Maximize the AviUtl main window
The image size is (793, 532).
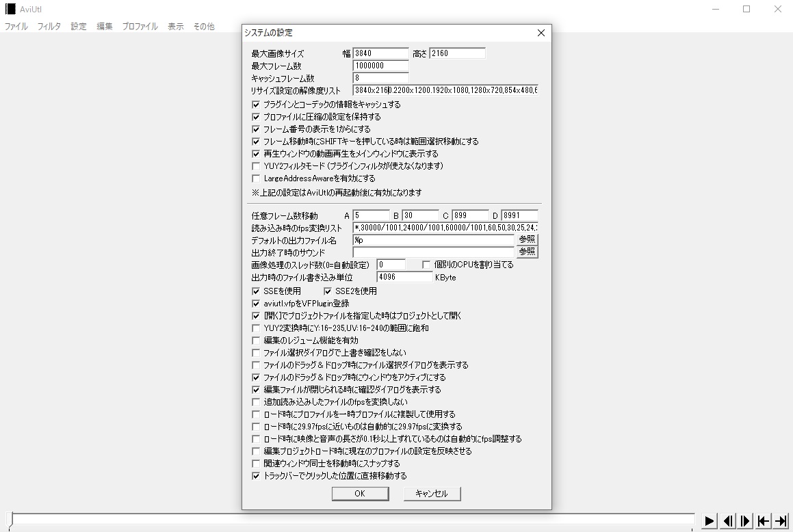pos(746,9)
